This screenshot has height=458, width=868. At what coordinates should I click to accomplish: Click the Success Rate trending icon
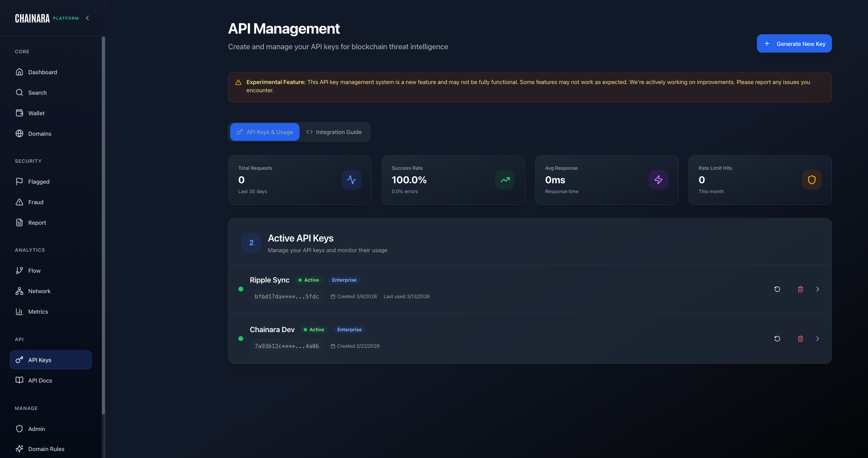coord(505,180)
